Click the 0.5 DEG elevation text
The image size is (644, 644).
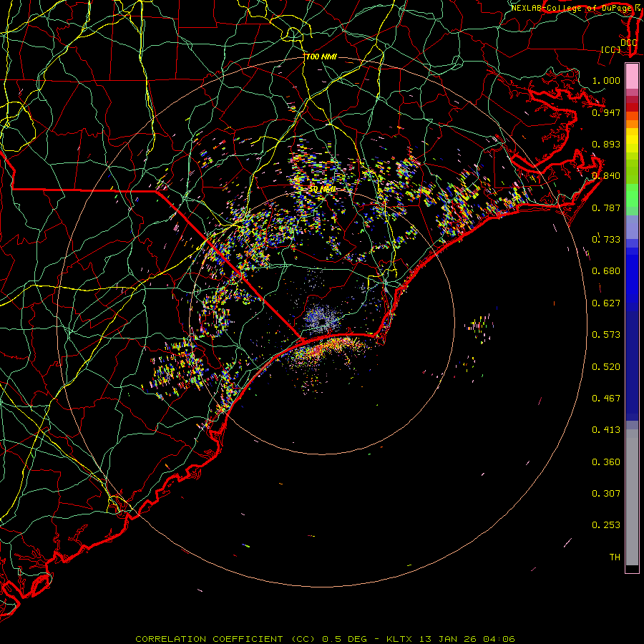coord(344,639)
